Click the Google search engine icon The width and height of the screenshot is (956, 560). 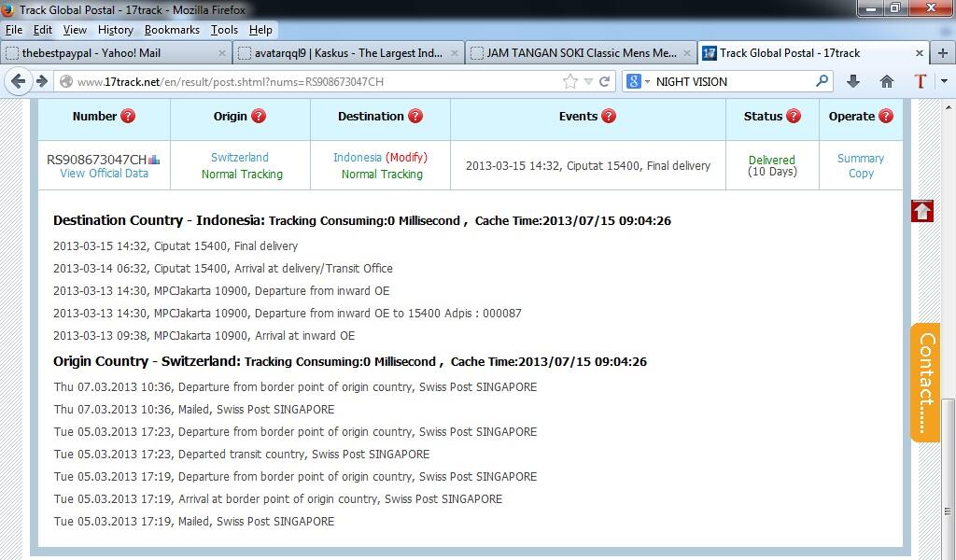point(634,81)
